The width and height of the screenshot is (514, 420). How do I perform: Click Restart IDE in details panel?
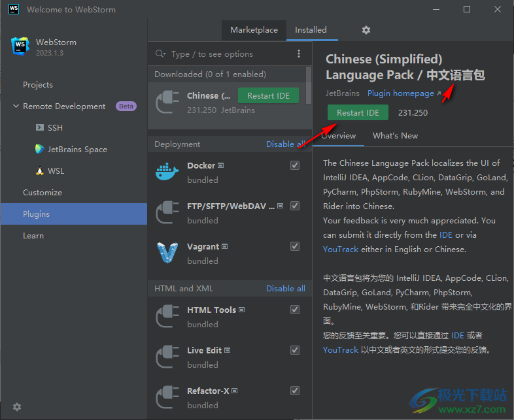(x=358, y=112)
